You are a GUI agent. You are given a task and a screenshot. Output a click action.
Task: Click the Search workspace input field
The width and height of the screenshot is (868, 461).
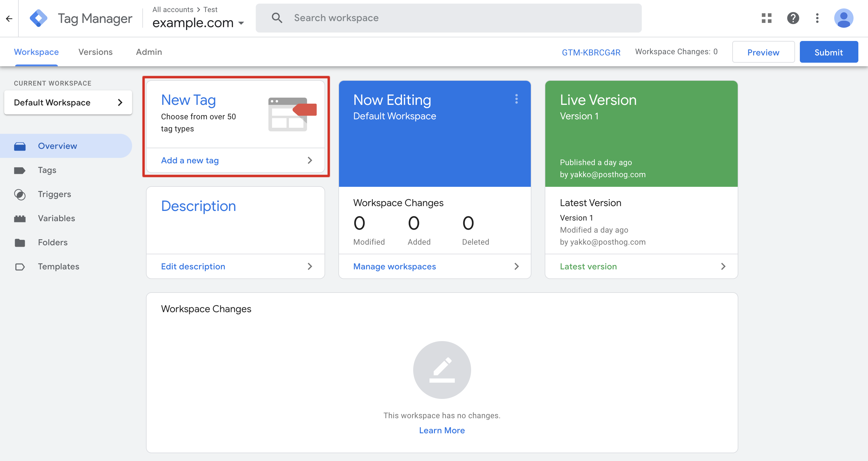(x=448, y=17)
